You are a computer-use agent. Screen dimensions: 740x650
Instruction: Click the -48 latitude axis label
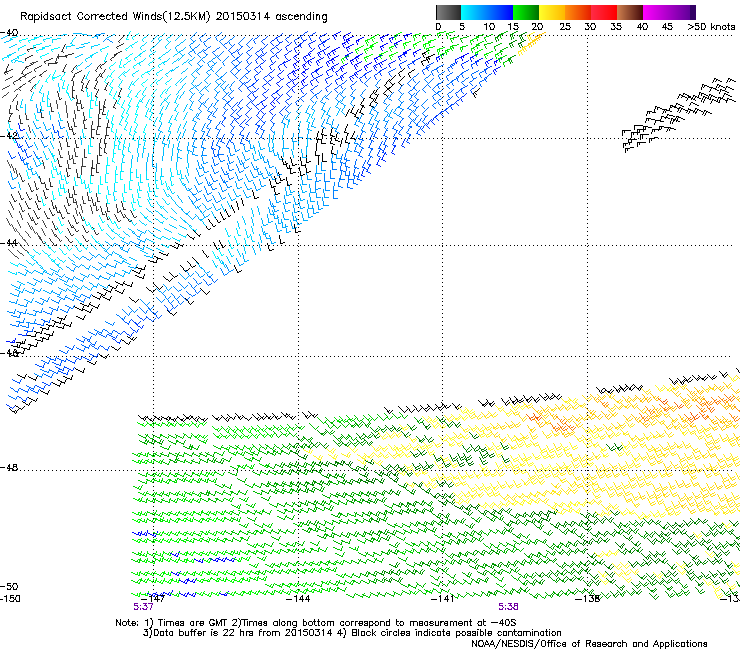(x=9, y=467)
